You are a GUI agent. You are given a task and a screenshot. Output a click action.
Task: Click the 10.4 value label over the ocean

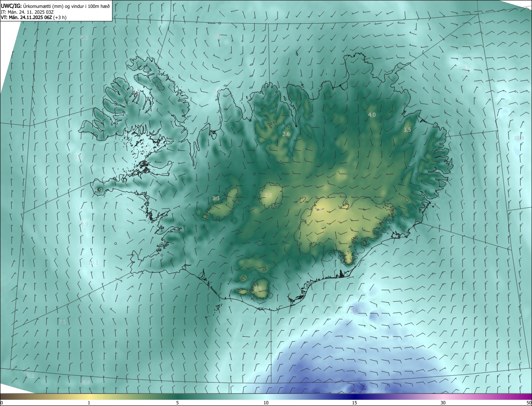click(519, 138)
